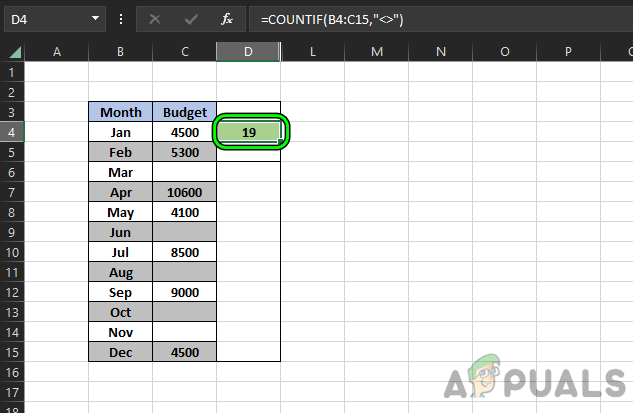The image size is (633, 413).
Task: Click the Nov cell
Action: click(121, 332)
